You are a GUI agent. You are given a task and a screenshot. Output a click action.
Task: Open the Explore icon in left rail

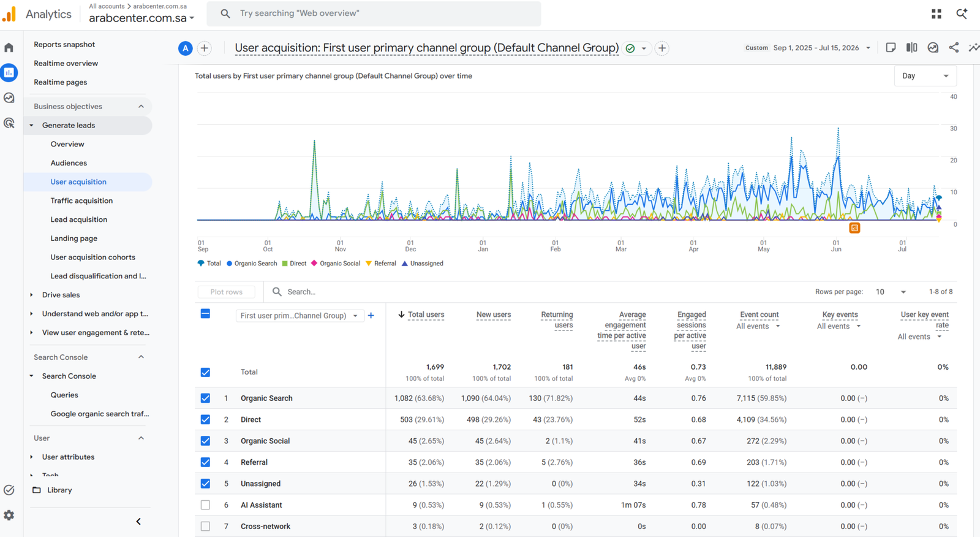[9, 98]
